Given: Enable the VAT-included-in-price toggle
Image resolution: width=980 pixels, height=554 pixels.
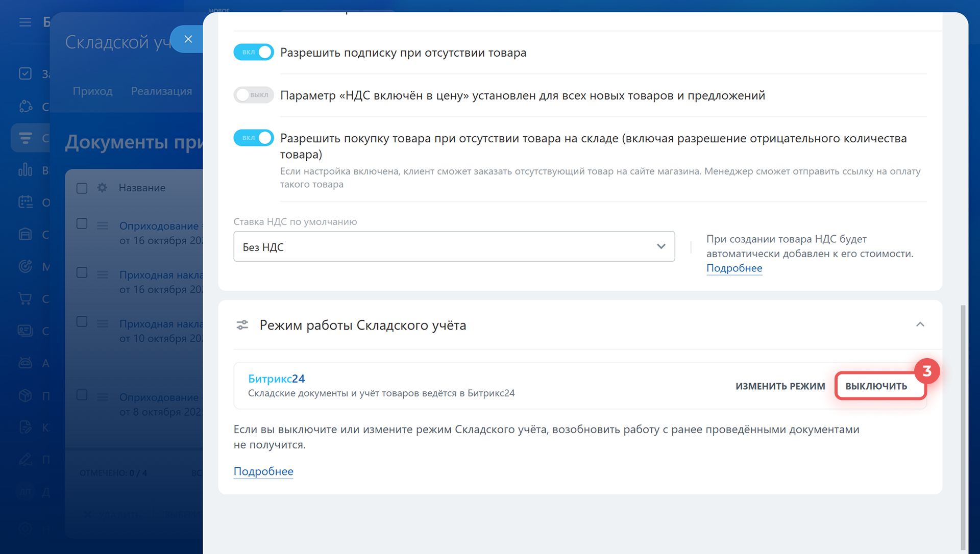Looking at the screenshot, I should click(x=254, y=95).
